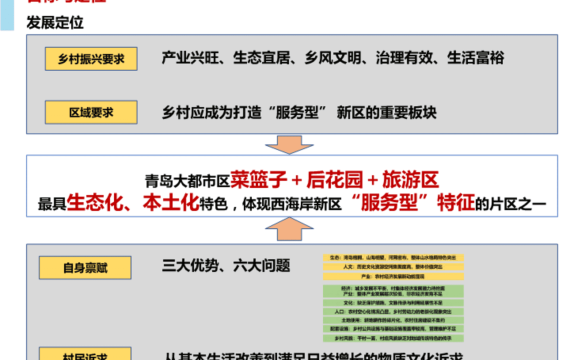Select the 发展定位 heading text
This screenshot has height=360, width=570.
tap(55, 23)
